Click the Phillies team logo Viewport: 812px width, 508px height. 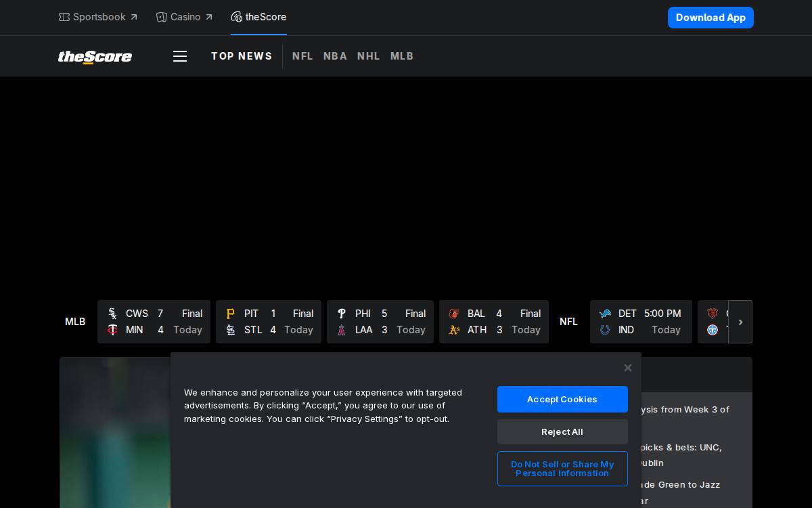[341, 314]
